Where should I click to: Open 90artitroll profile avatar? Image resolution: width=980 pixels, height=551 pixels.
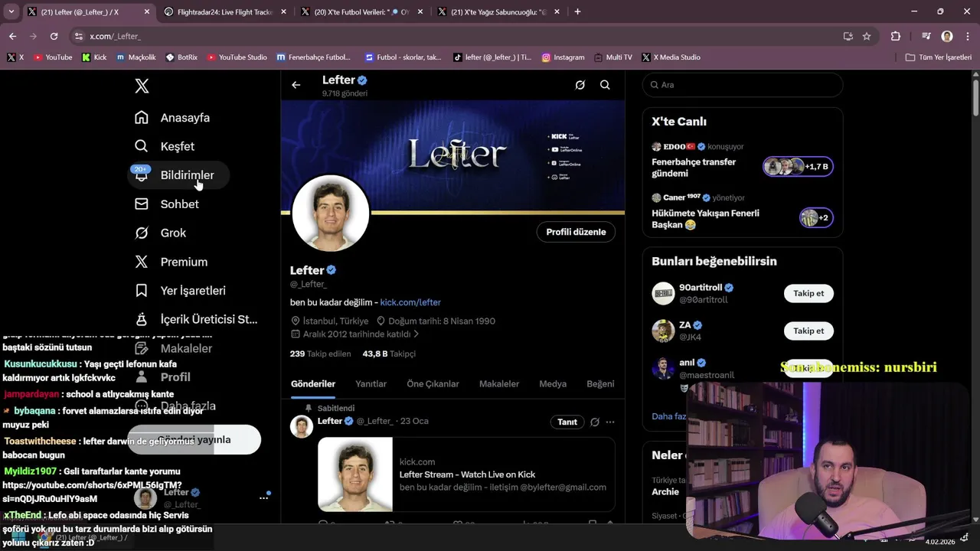point(663,293)
